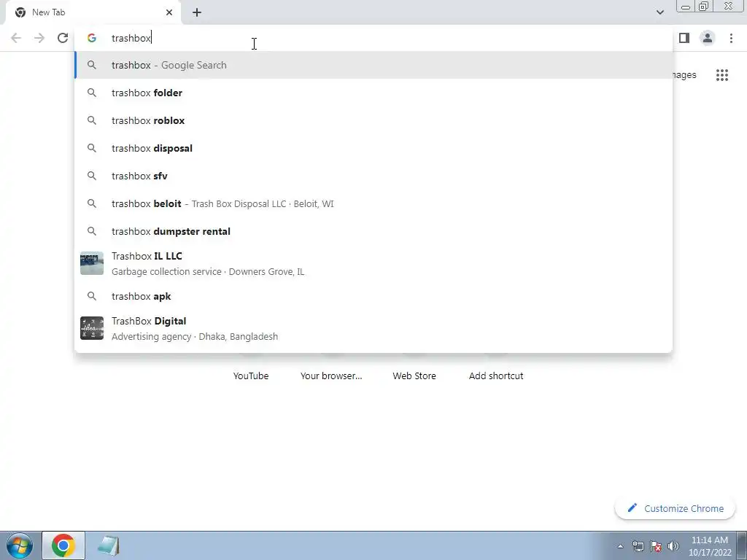Choose 'trashbox dumpster rental' suggestion
747x560 pixels.
click(373, 231)
